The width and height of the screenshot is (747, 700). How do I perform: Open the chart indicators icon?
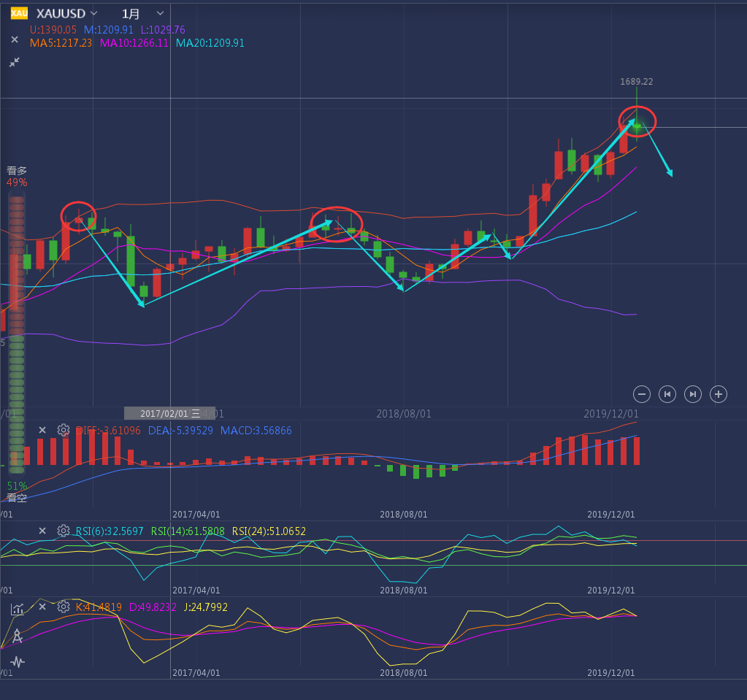pos(18,609)
